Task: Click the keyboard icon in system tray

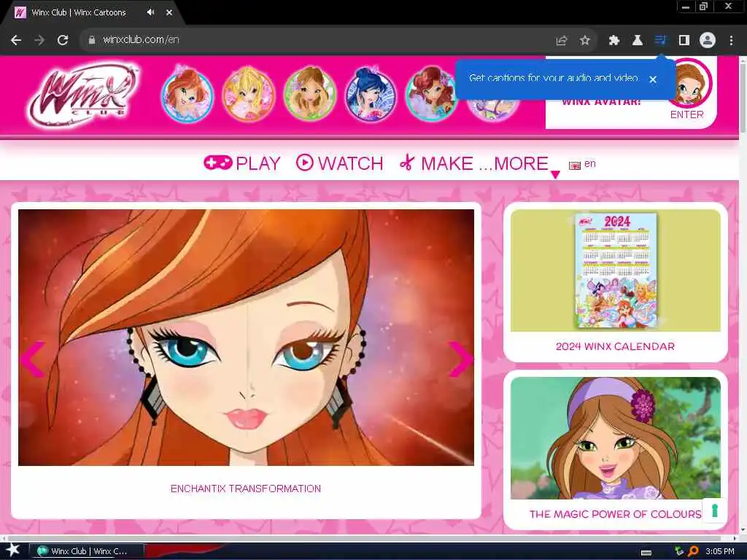Action: 646,552
